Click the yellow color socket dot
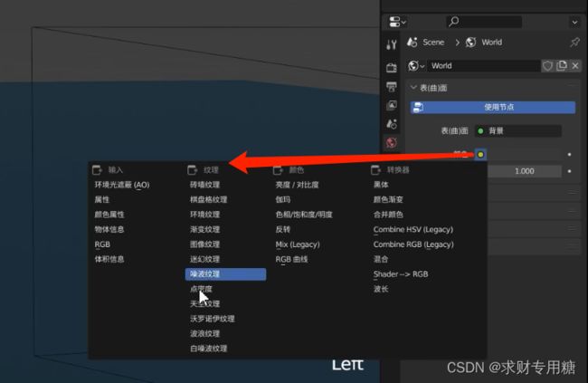 click(480, 154)
